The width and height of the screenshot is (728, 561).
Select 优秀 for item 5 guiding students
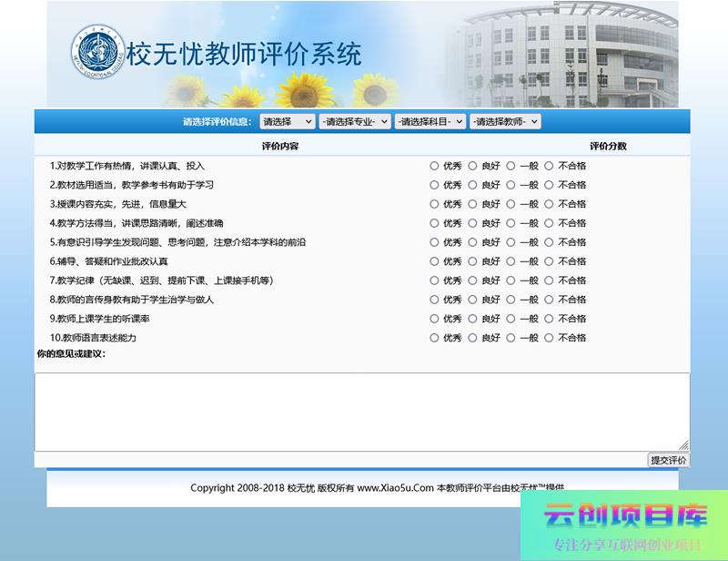434,242
